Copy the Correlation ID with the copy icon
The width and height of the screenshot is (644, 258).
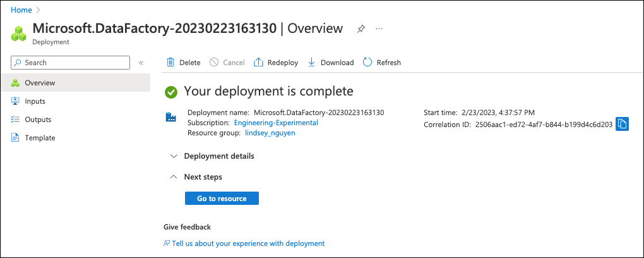coord(623,124)
